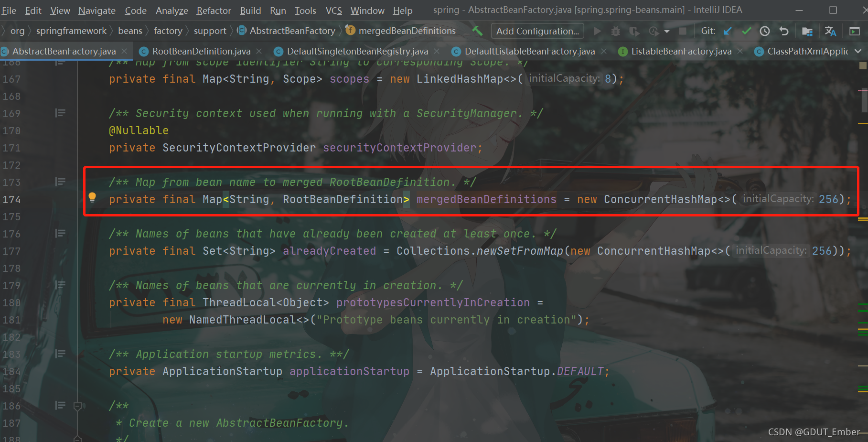Screen dimensions: 868x442
Task: Click the Run (play) toolbar icon
Action: tap(597, 31)
